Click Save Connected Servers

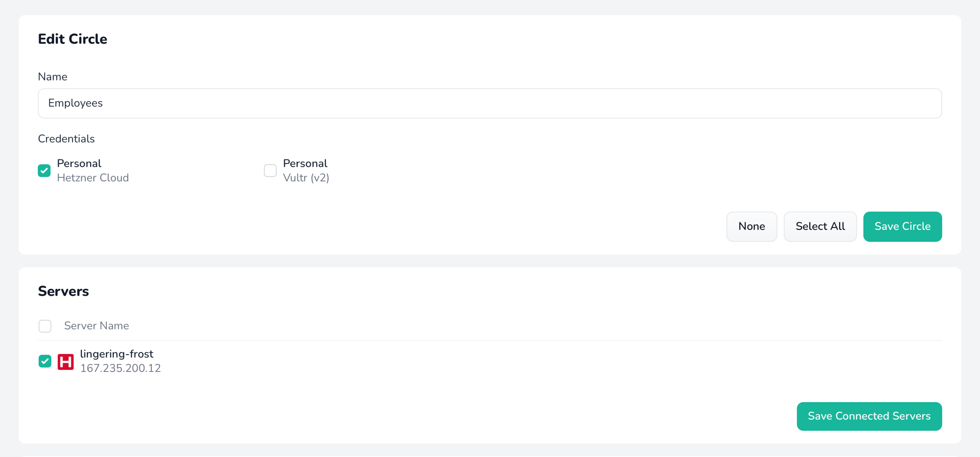click(869, 416)
